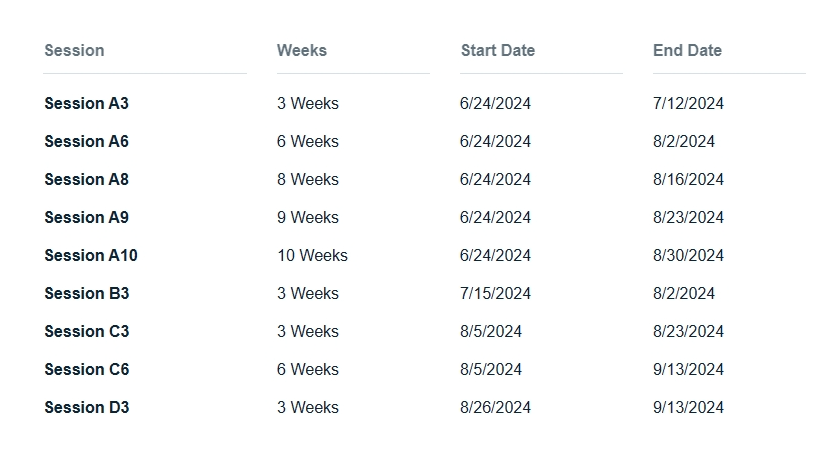
Task: Select the Session B3 row label
Action: [87, 293]
